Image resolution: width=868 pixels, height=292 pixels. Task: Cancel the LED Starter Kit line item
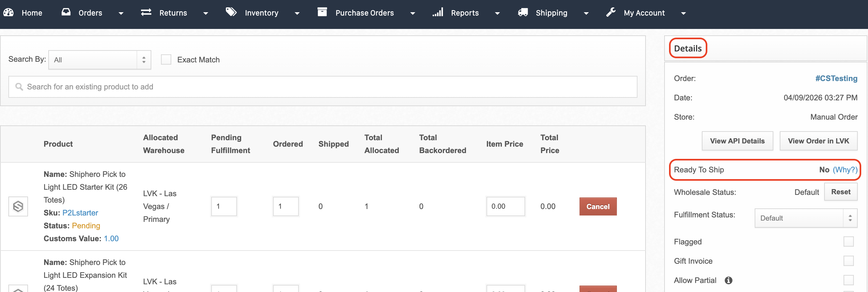598,206
